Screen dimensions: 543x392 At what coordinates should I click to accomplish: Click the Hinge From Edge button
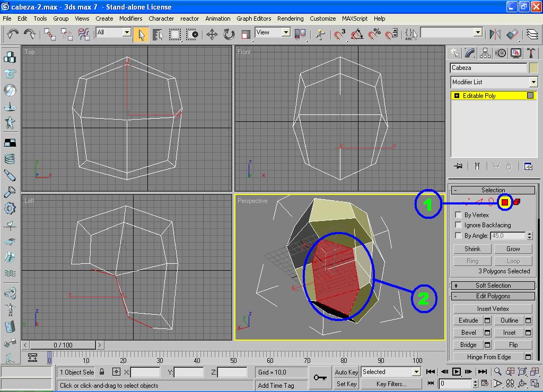tap(488, 357)
